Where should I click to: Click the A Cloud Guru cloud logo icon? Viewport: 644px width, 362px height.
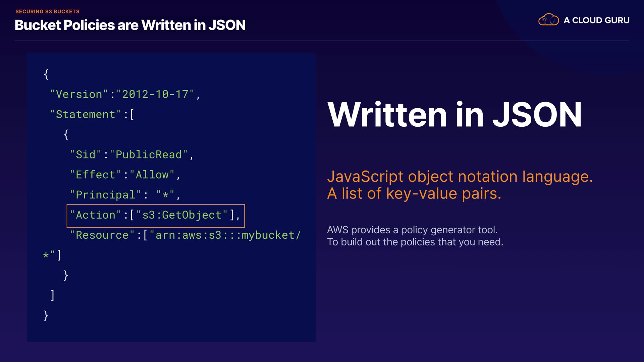click(x=548, y=20)
